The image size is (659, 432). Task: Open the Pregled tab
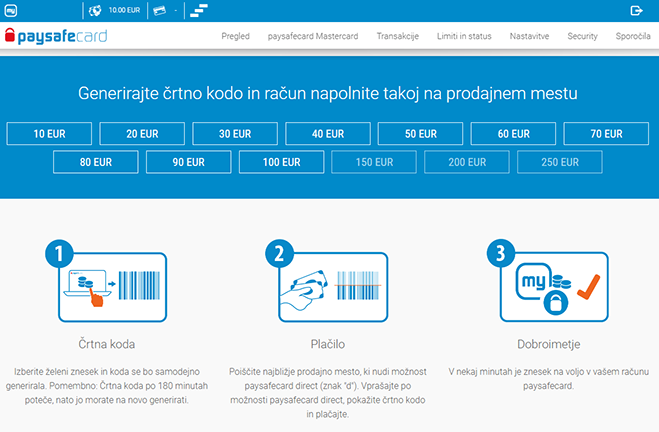[235, 37]
